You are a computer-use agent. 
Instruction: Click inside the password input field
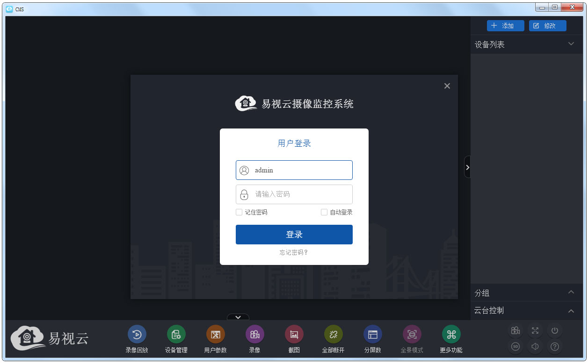coord(294,194)
